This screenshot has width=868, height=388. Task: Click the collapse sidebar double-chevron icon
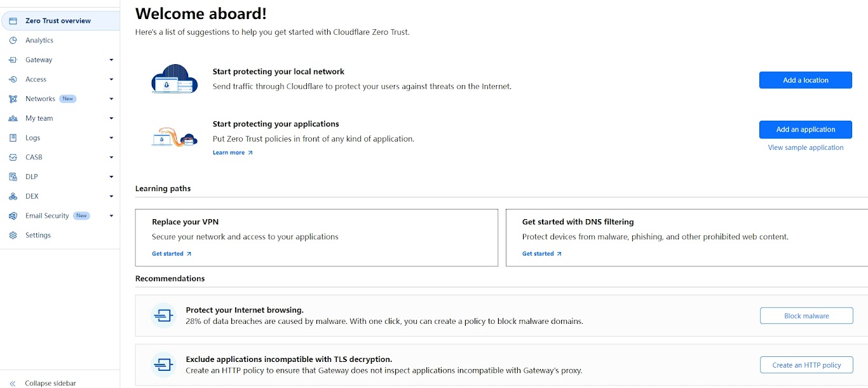tap(13, 384)
